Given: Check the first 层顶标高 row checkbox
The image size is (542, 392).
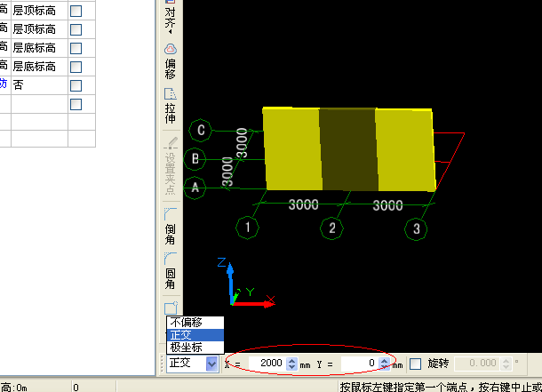Looking at the screenshot, I should (x=76, y=10).
